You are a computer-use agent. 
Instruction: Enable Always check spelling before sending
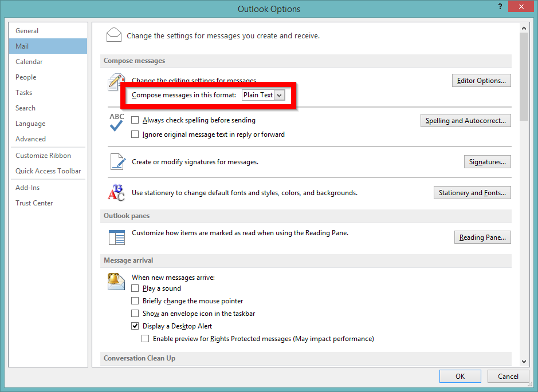tap(135, 120)
